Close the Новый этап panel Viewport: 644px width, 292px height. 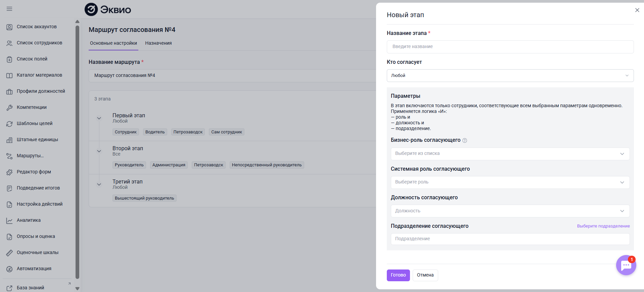(x=637, y=10)
